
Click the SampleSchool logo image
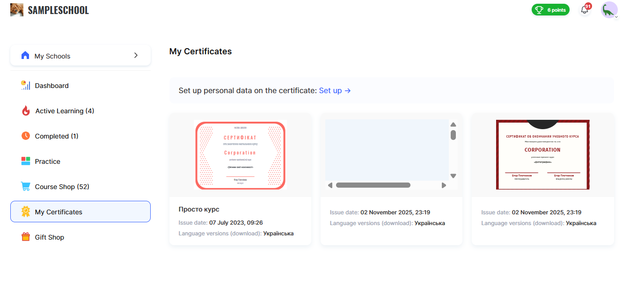click(17, 10)
